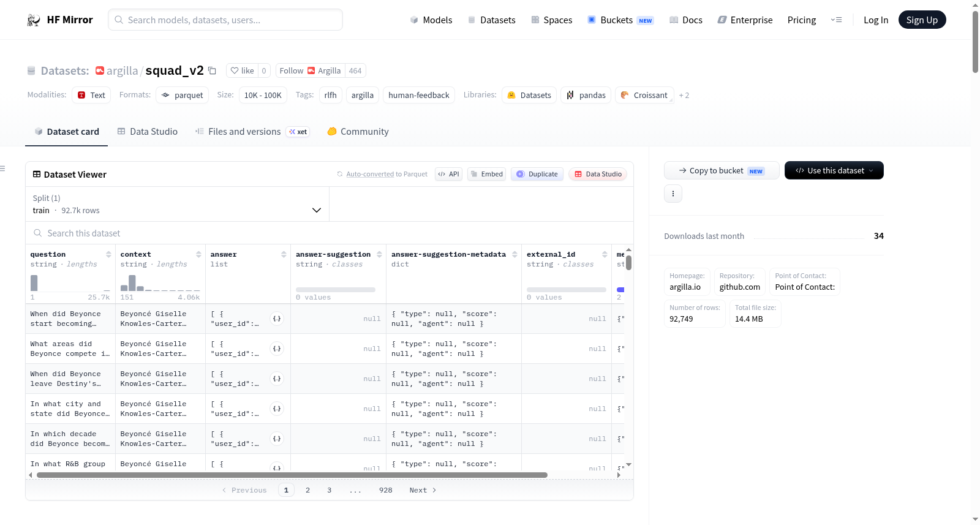Click the Text modality tag
The height and width of the screenshot is (525, 980).
click(91, 95)
